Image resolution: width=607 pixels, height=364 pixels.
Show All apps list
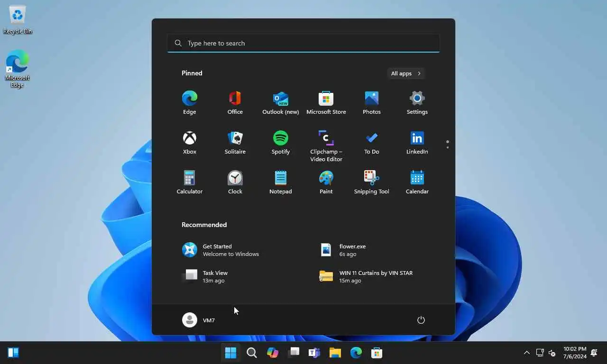[x=406, y=73]
